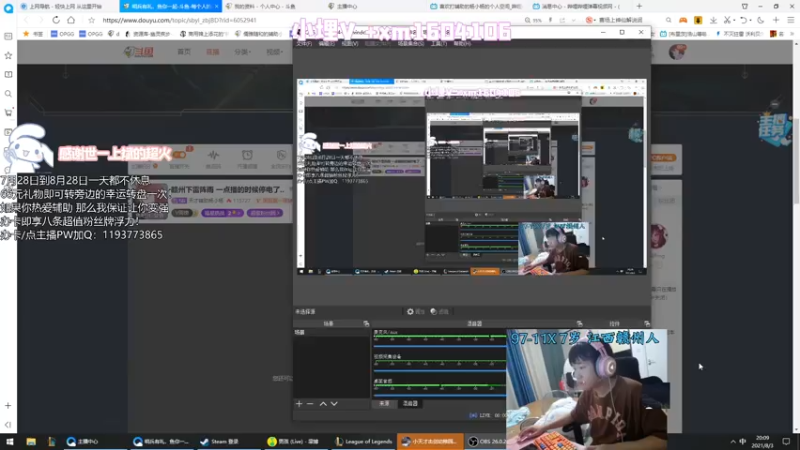Open OBS 帮助 menu
This screenshot has height=450, width=800.
[462, 44]
